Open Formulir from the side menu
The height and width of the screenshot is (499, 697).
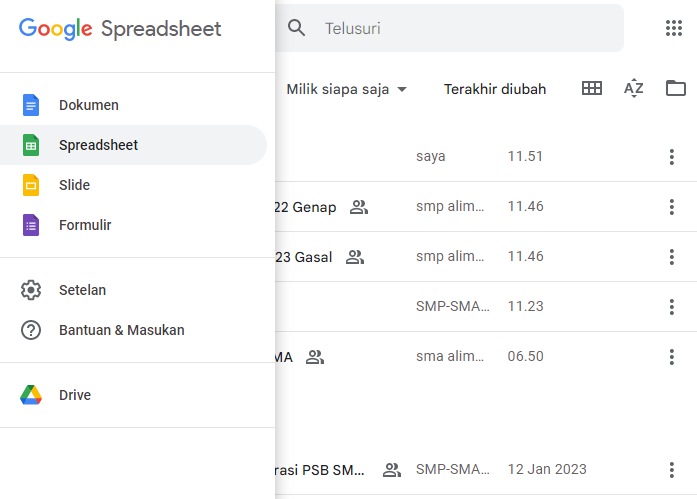click(133, 225)
